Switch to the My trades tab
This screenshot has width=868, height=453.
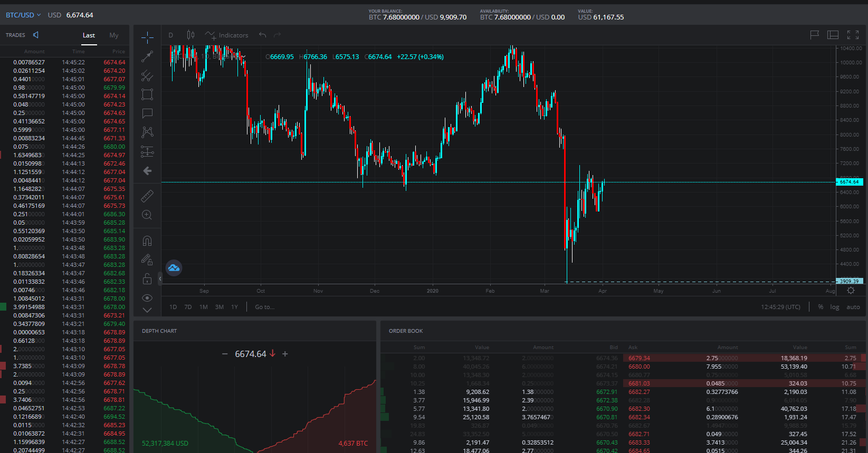114,35
